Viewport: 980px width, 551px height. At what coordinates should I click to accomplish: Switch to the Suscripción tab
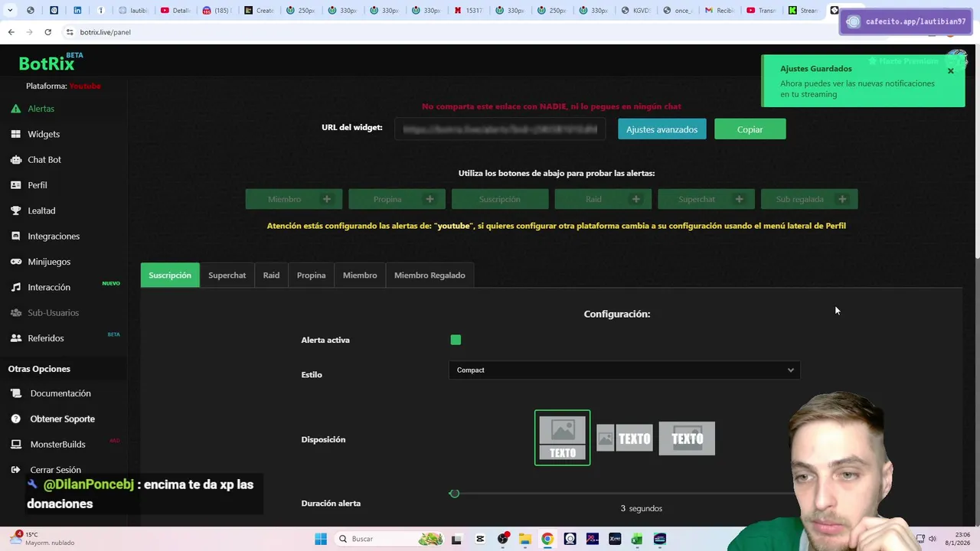coord(170,275)
